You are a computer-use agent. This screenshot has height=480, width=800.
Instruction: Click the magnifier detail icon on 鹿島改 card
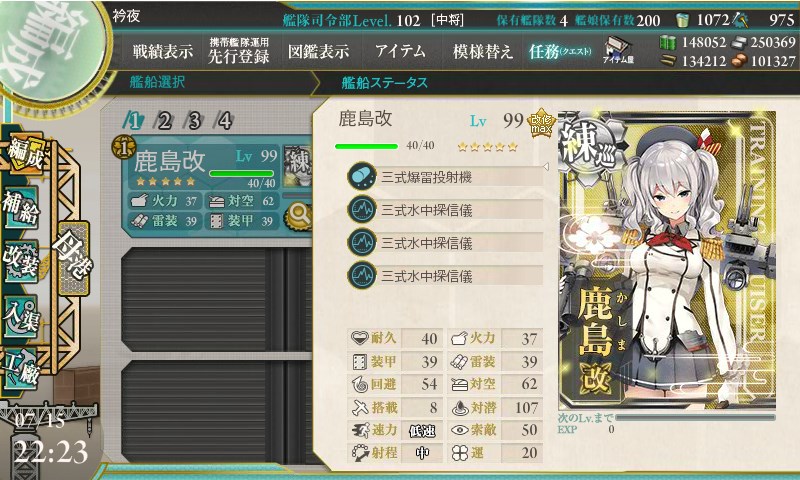click(297, 216)
